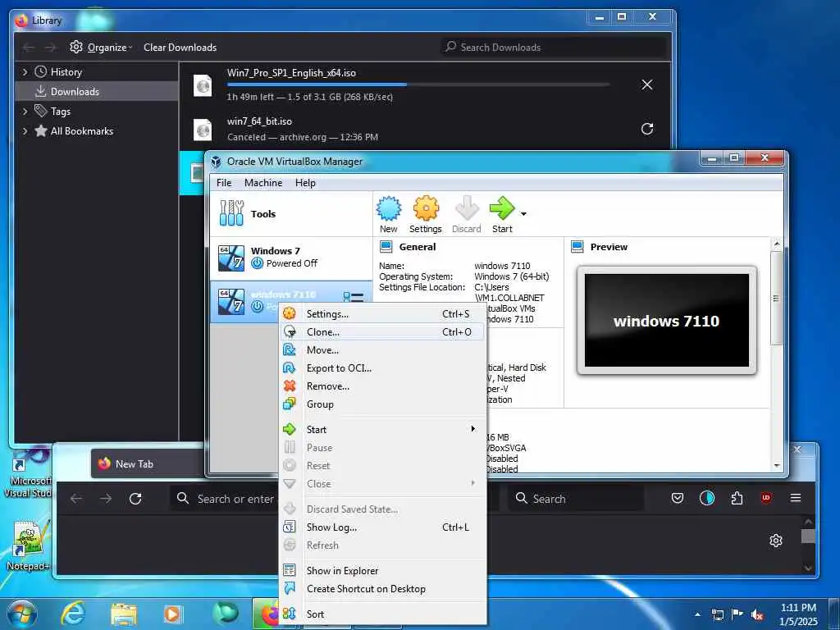840x630 pixels.
Task: Open the Organize dropdown in Library
Action: pyautogui.click(x=102, y=47)
